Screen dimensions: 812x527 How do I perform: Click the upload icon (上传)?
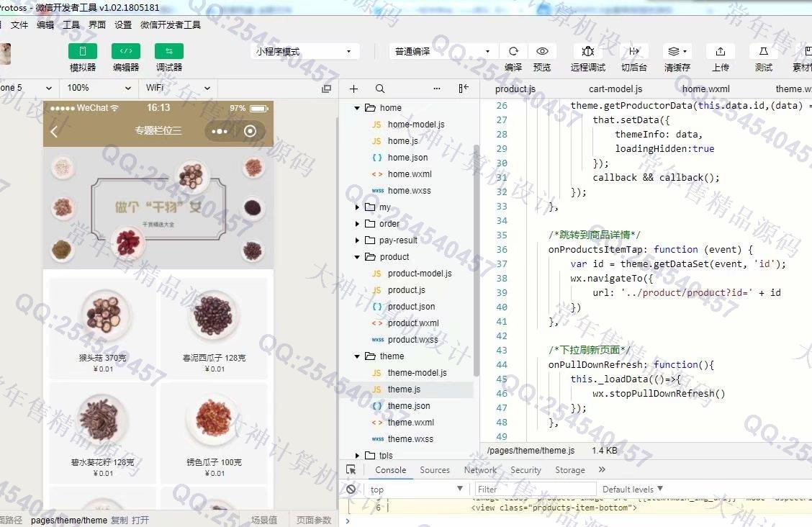tap(721, 51)
